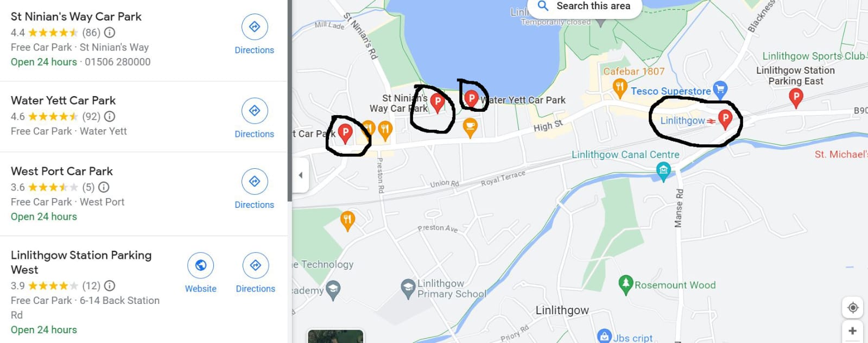Open West Port Car Park listing title
This screenshot has height=343, width=868.
(62, 171)
